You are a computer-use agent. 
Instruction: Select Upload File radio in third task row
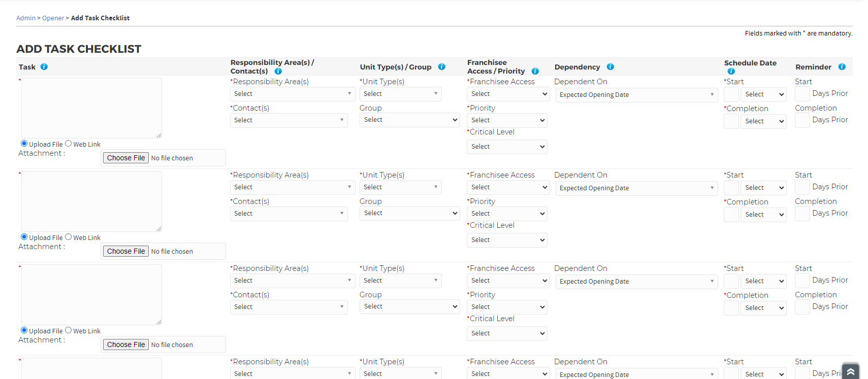24,330
